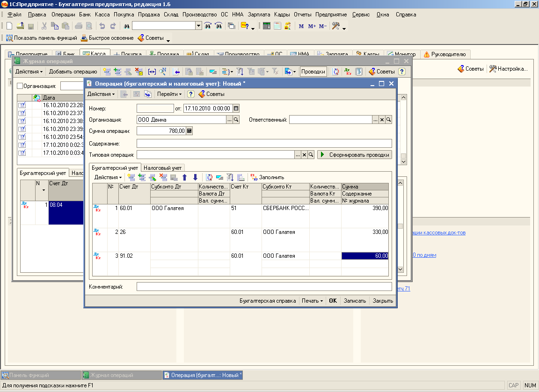Image resolution: width=539 pixels, height=392 pixels.
Task: Click the Undo arrow icon
Action: tap(102, 26)
